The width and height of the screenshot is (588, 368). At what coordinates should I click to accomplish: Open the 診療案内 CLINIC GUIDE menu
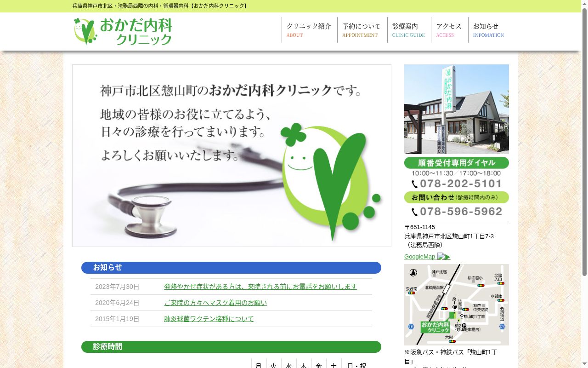coord(409,30)
